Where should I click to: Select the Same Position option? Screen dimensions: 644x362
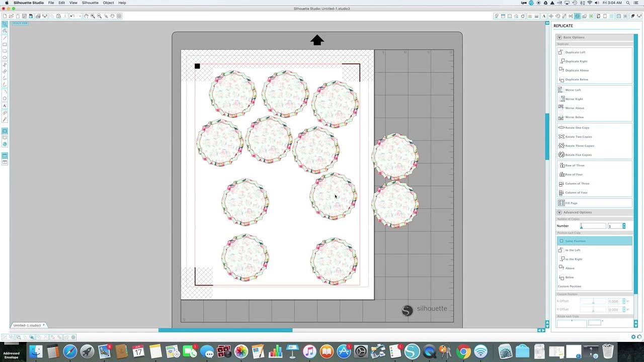[x=594, y=241]
